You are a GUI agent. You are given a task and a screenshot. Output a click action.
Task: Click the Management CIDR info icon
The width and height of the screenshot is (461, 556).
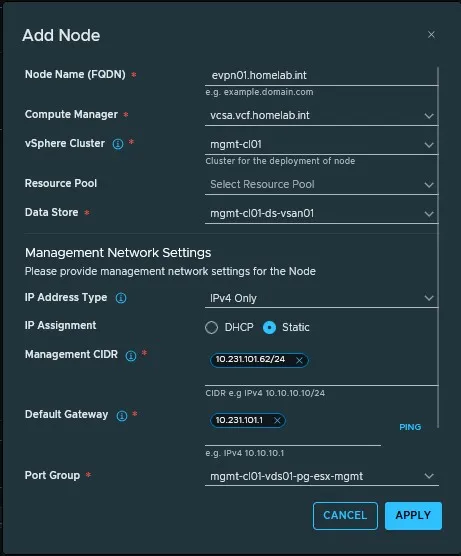131,356
